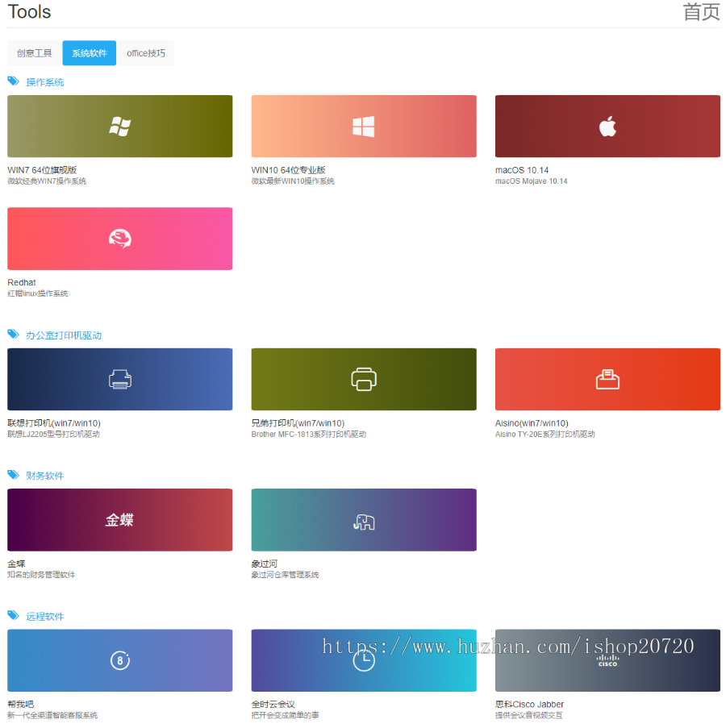Click the tag icon beside 操作系统
The width and height of the screenshot is (726, 728).
pos(13,81)
